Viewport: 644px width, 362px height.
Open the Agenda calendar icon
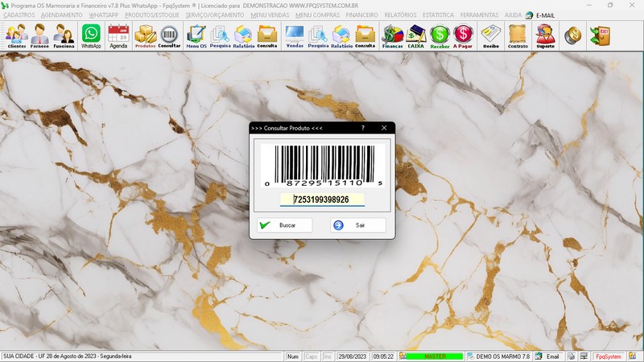point(118,35)
